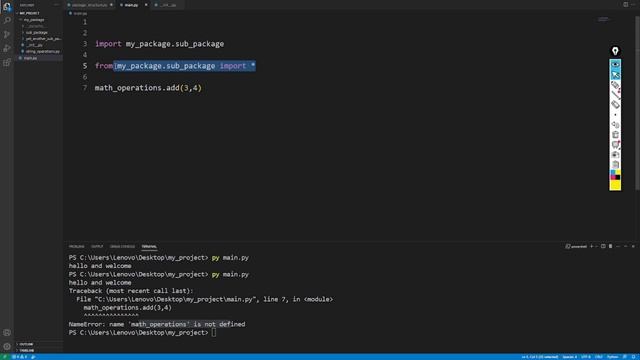Click the undo icon in annotation toolbar
Viewport: 640px width, 360px height.
(x=615, y=124)
